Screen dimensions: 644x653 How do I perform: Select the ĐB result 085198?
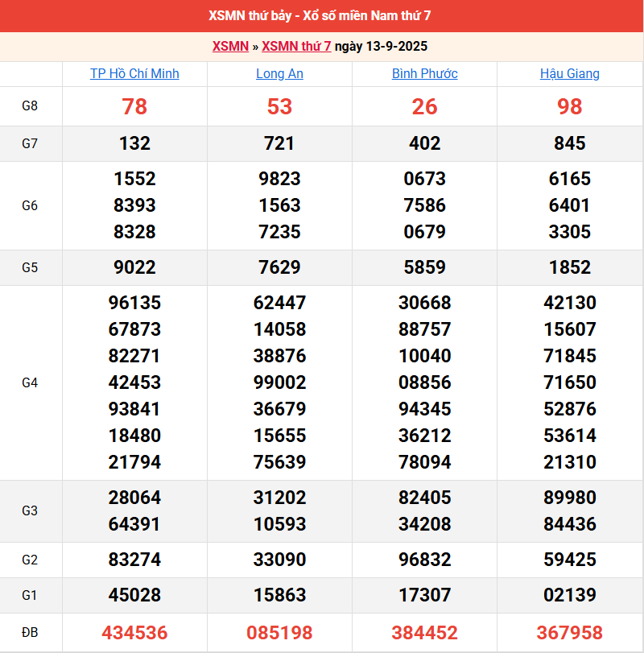tap(279, 633)
